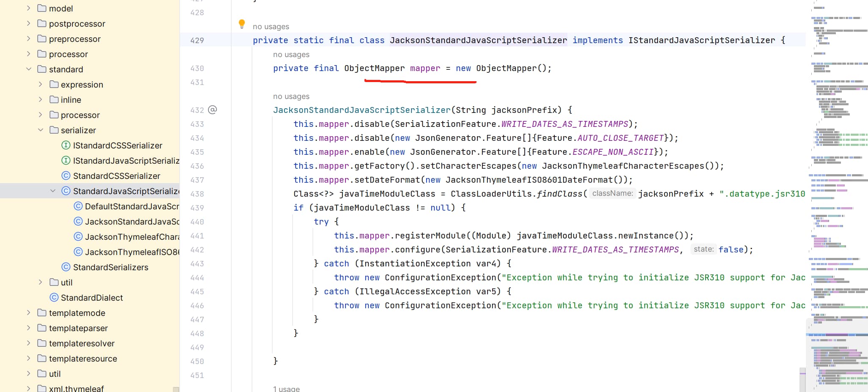Collapse the StandardJavaScriptSerializer class node
The width and height of the screenshot is (868, 392).
[x=53, y=191]
